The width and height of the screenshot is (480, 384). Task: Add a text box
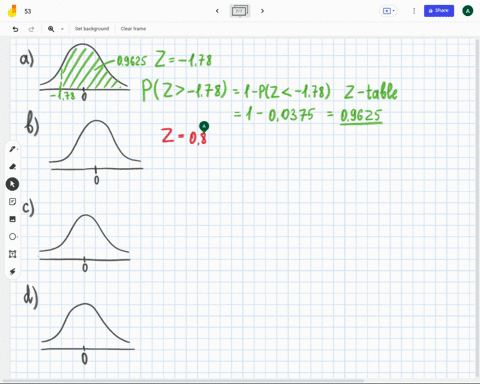12,254
